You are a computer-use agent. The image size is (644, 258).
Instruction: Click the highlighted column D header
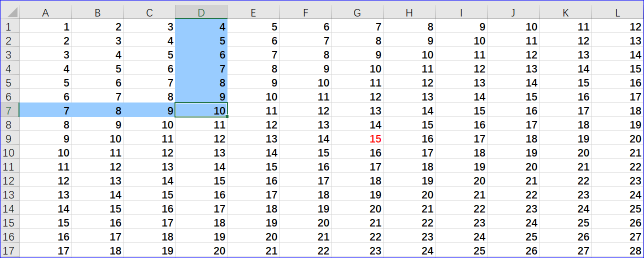[x=201, y=13]
